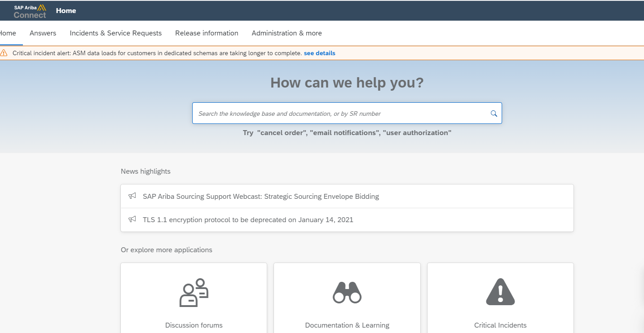Screen dimensions: 644x333
Task: Click the orange warning icon in alert banner
Action: tap(4, 53)
